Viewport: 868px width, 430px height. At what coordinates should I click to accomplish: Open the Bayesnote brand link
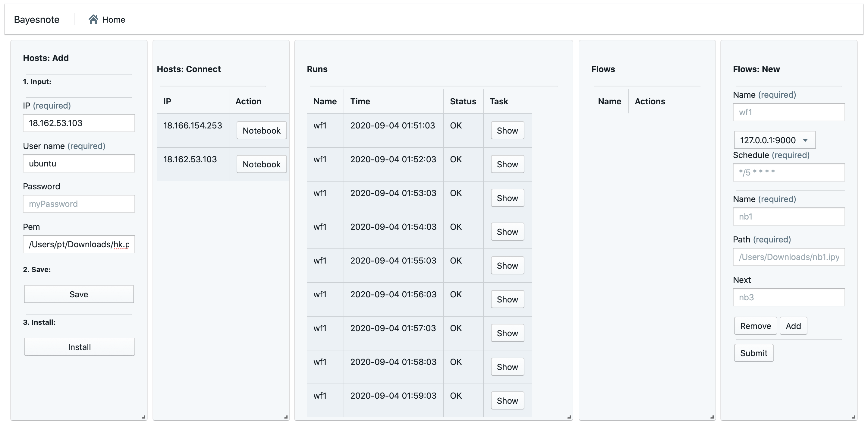tap(37, 20)
